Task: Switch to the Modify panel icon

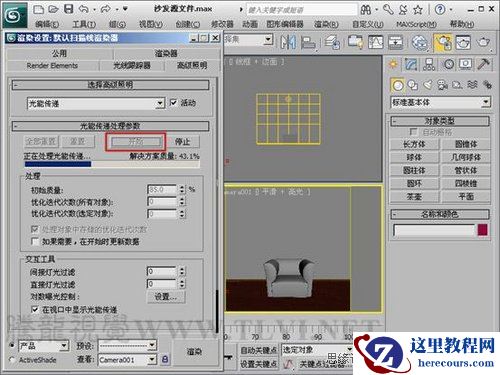Action: pyautogui.click(x=411, y=64)
